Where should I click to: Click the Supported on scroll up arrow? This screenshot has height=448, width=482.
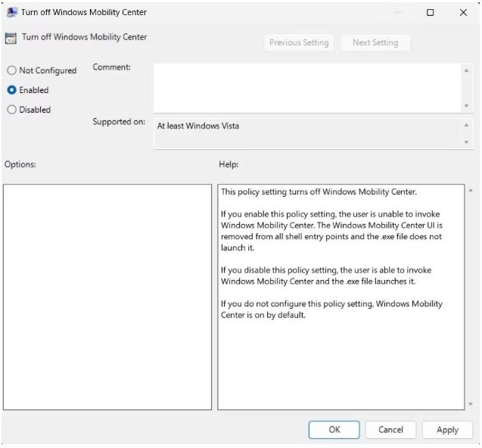pyautogui.click(x=466, y=125)
